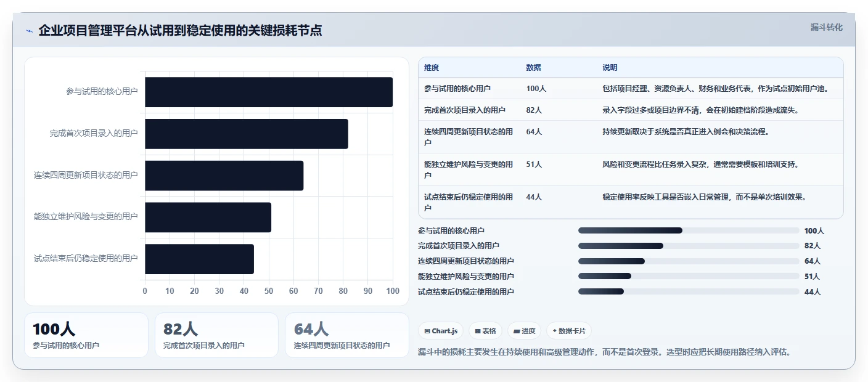Click the 44人 progress bar
Viewport: 868px width, 382px height.
[x=689, y=291]
